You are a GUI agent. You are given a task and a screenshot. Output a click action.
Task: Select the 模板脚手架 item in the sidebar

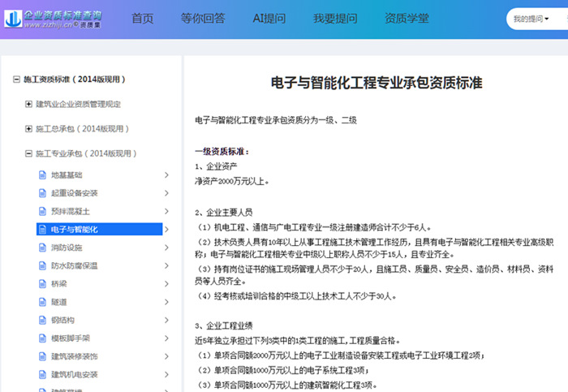71,338
